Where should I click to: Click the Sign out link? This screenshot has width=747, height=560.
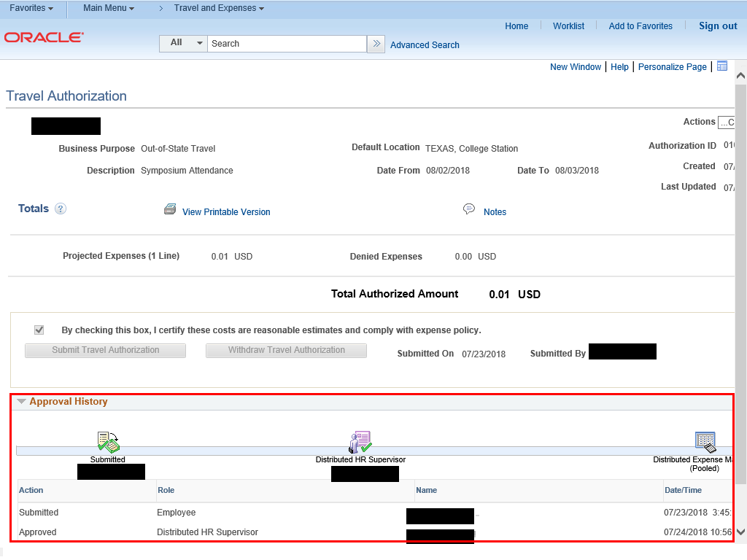[718, 26]
